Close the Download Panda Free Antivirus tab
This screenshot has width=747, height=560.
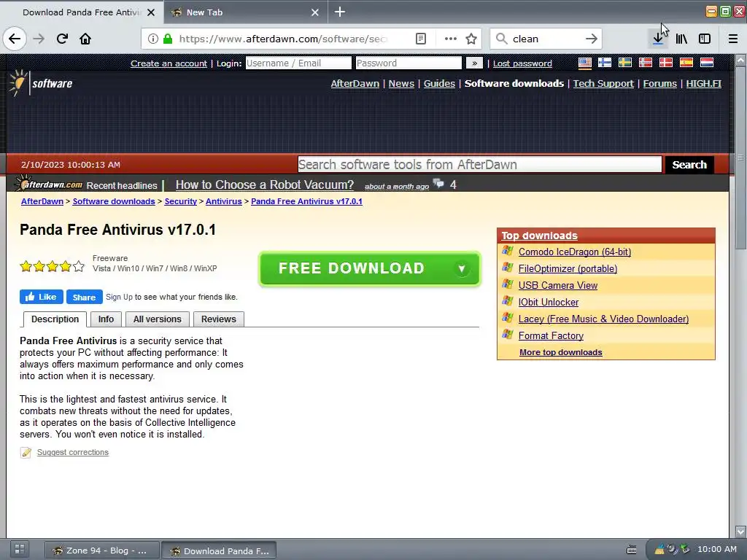pyautogui.click(x=151, y=12)
